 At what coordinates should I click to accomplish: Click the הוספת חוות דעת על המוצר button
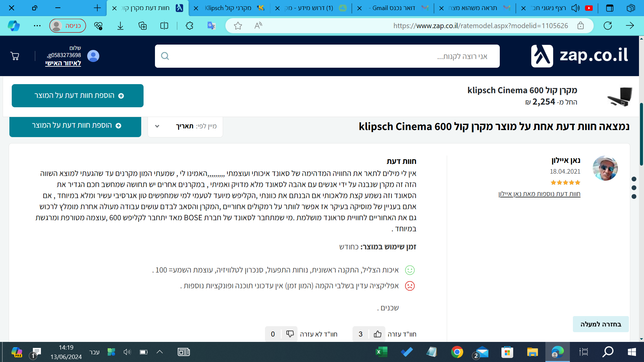[77, 96]
